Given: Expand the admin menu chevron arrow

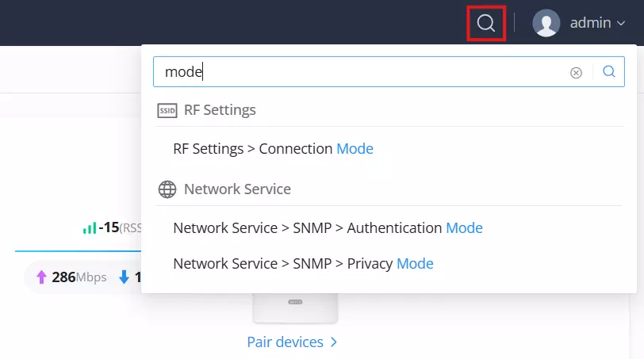Looking at the screenshot, I should tap(621, 24).
